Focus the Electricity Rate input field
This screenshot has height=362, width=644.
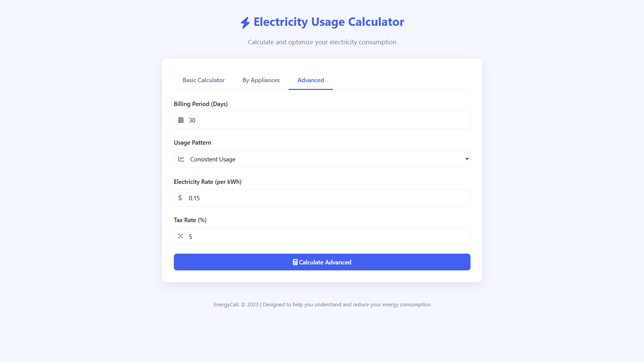click(x=322, y=198)
